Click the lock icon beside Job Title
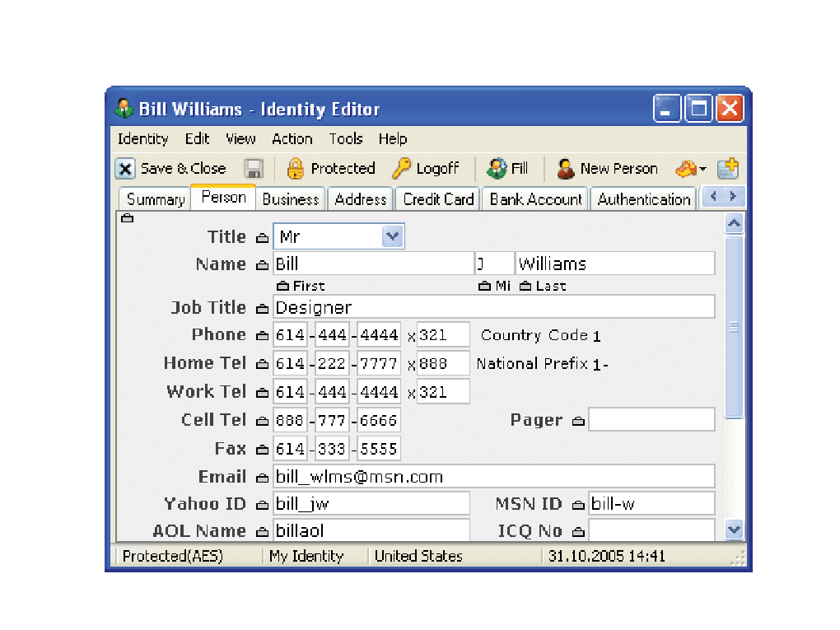The image size is (840, 630). pos(262,309)
